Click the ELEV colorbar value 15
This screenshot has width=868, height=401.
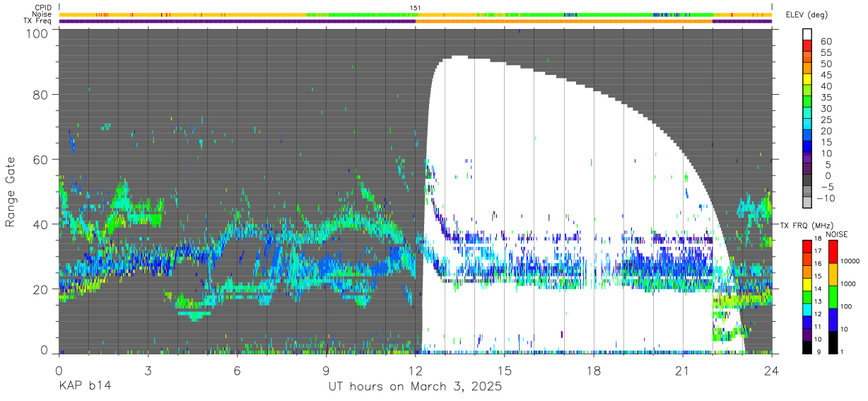point(826,142)
